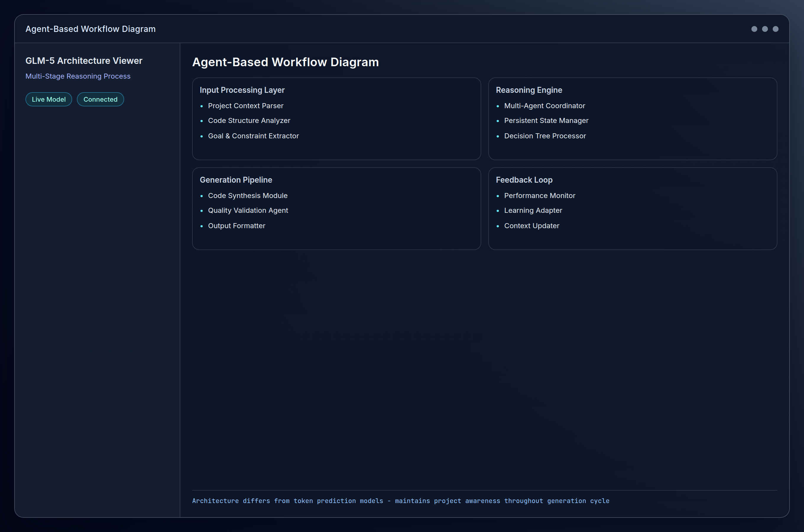This screenshot has width=804, height=532.
Task: Collapse the Feedback Loop card
Action: [x=524, y=180]
